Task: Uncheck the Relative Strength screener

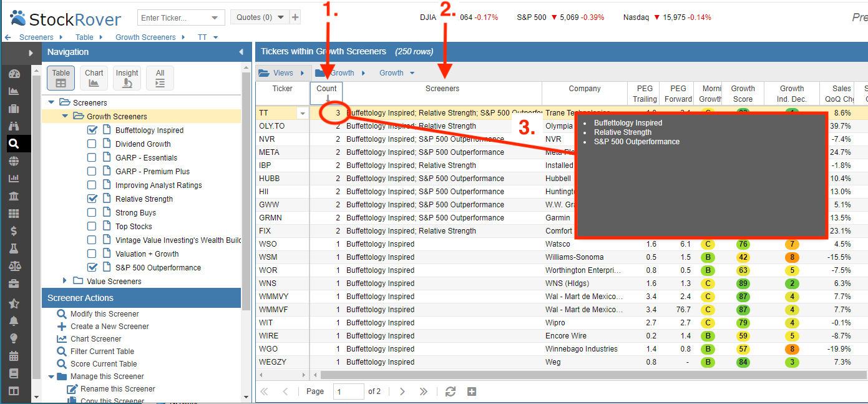Action: click(92, 199)
